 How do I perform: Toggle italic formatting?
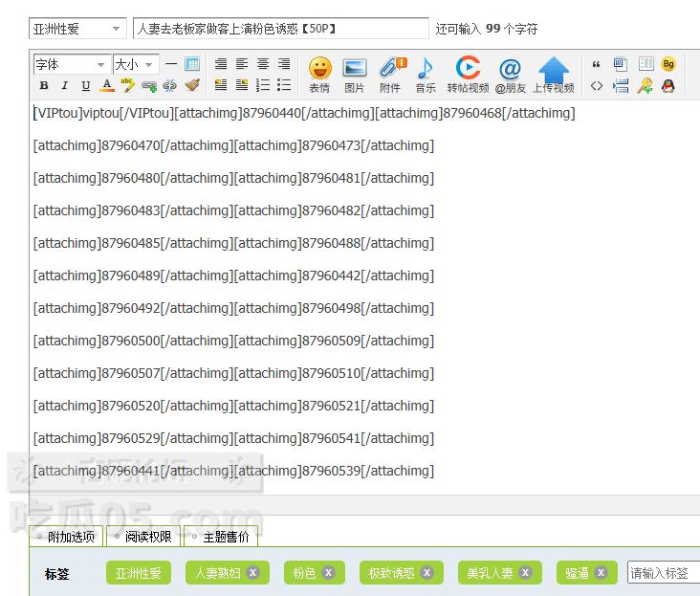[65, 86]
